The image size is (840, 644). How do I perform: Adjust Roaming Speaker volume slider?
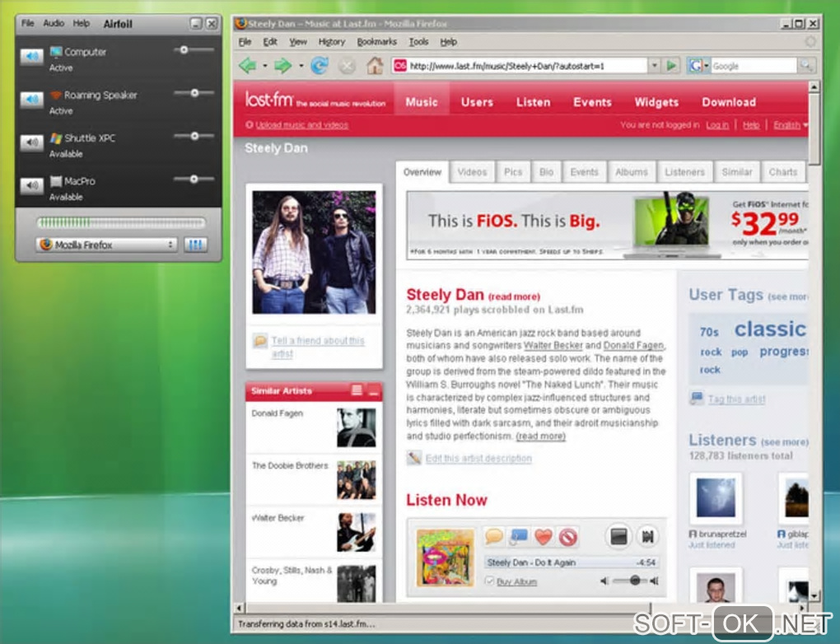pos(194,93)
